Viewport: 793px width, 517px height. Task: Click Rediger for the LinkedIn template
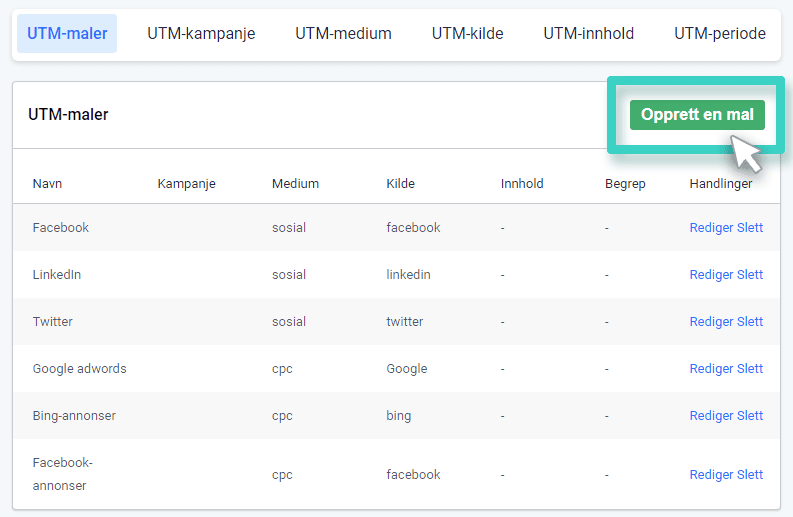coord(712,275)
